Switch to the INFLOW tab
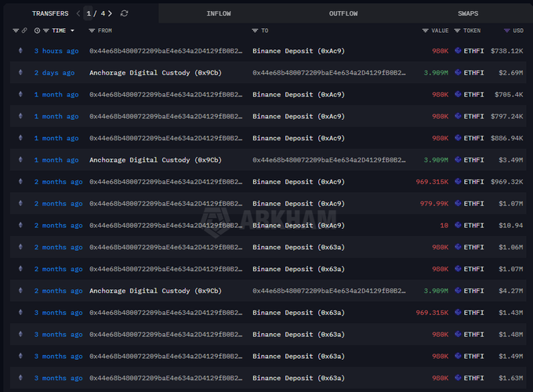The image size is (533, 392). click(219, 13)
